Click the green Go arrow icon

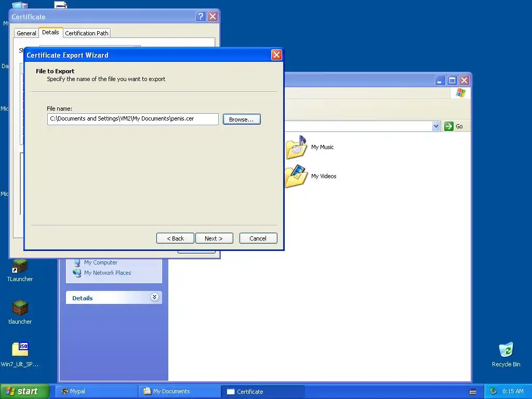click(448, 126)
